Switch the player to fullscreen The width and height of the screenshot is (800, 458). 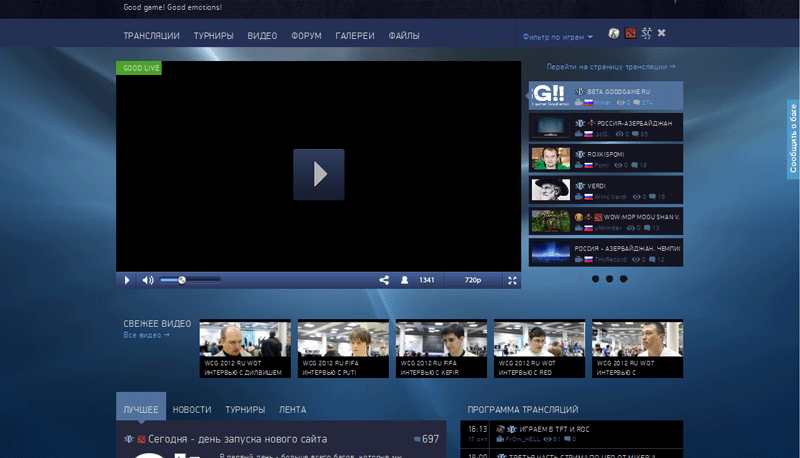(512, 280)
